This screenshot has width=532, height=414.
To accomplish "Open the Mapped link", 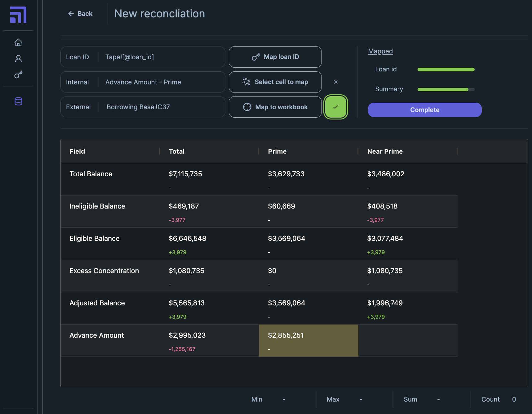I will point(380,51).
